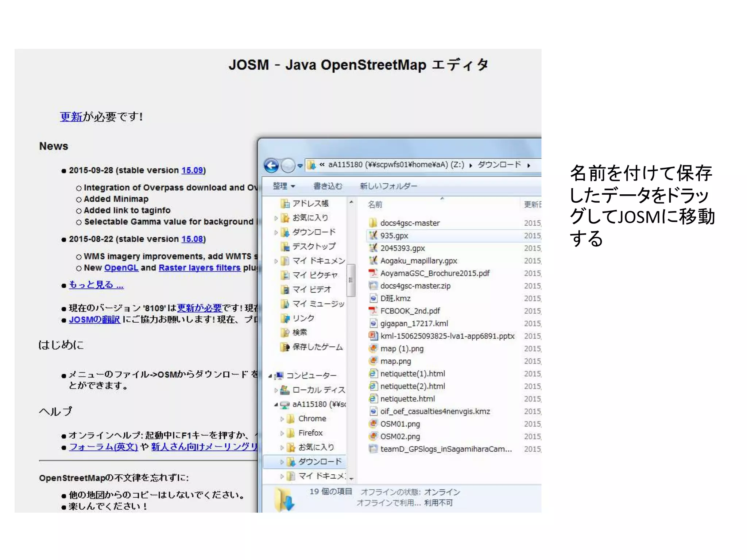Select the FCBOOK_2nd.pdf icon

[x=373, y=311]
